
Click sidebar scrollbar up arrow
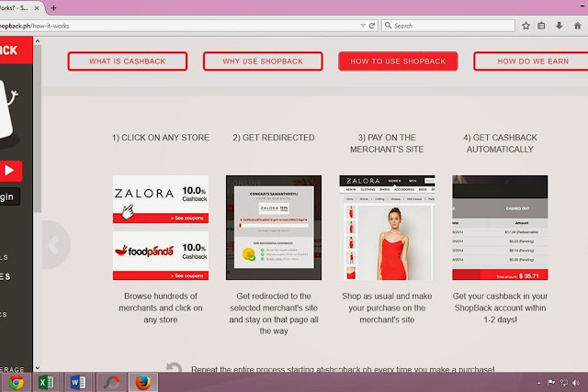[x=38, y=40]
